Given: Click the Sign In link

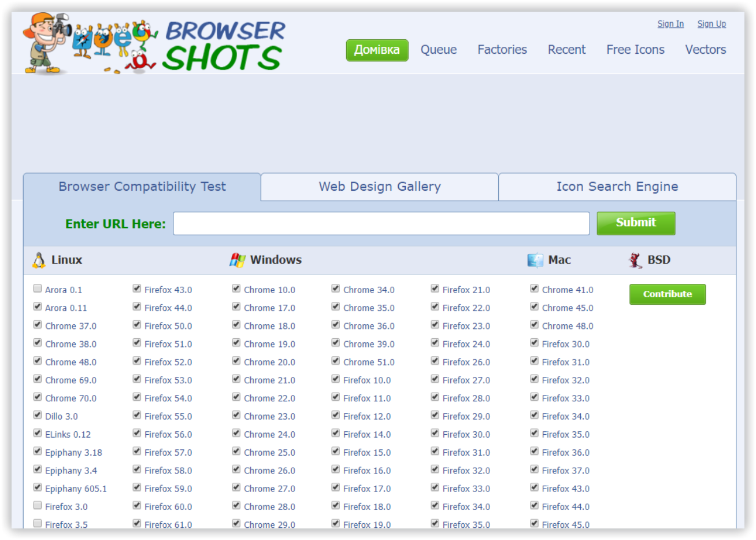Looking at the screenshot, I should click(670, 24).
